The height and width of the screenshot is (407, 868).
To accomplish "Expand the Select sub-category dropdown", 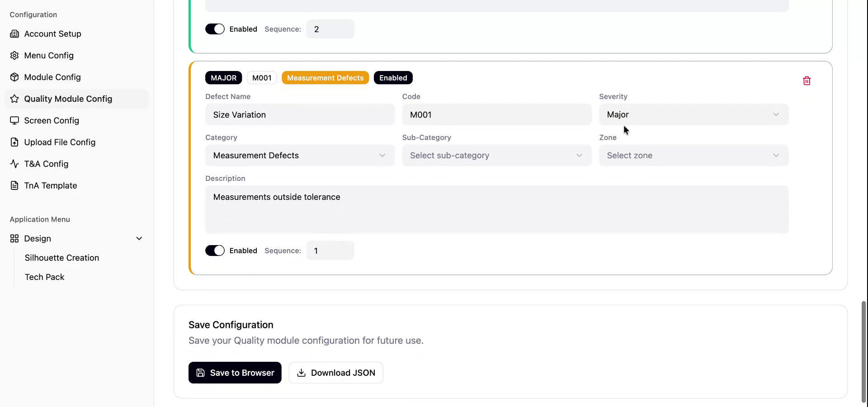I will coord(496,156).
